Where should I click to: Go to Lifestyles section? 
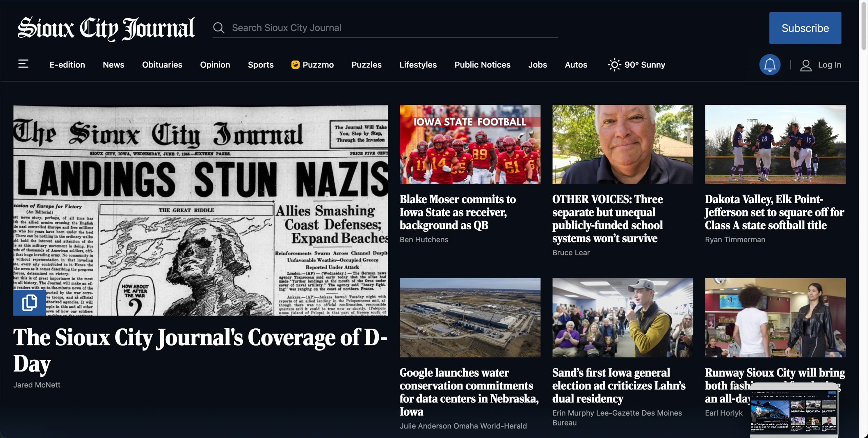pos(418,65)
